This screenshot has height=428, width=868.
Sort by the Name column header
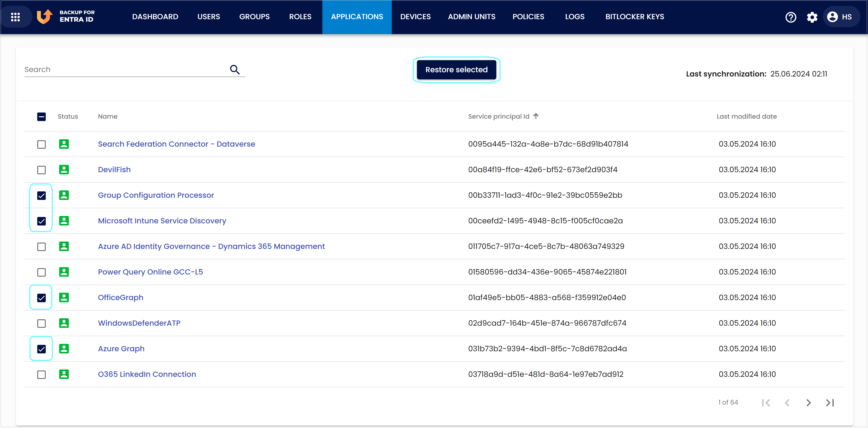pos(107,117)
